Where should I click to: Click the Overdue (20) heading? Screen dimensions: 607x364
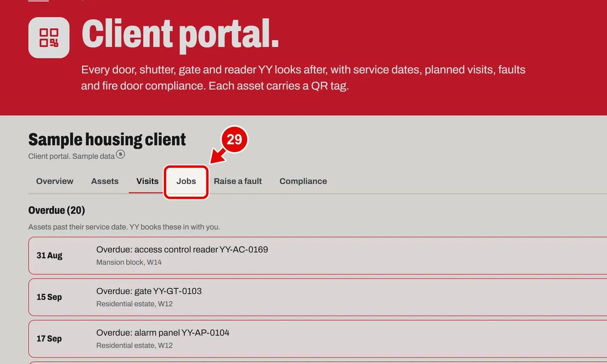coord(57,211)
